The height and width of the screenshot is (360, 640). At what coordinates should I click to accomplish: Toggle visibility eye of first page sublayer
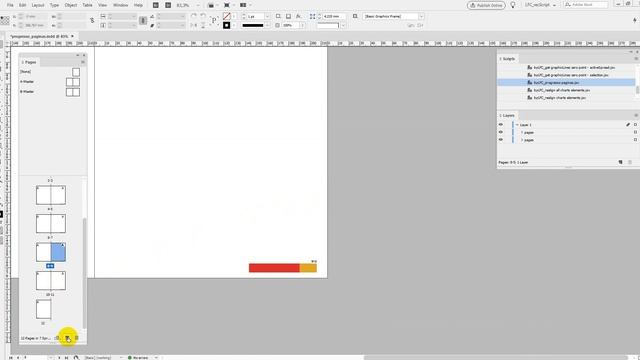click(501, 132)
